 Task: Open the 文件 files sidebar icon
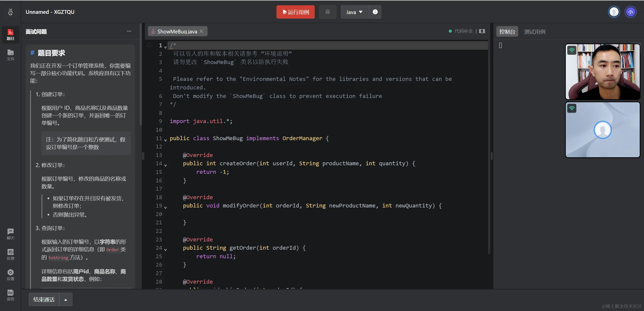[10, 55]
